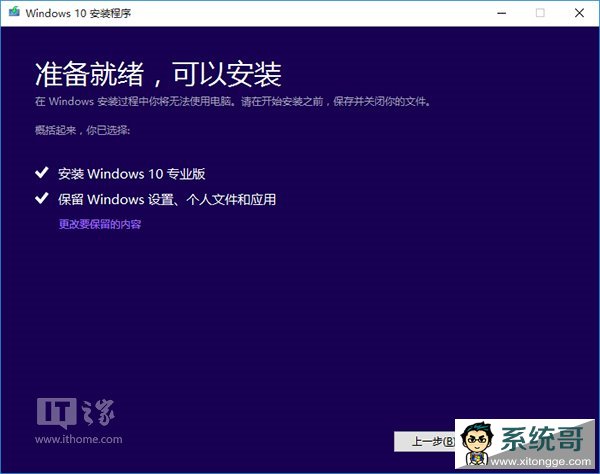Click the checkmark beside 保留 Windows 设置
This screenshot has width=600, height=474.
point(41,198)
